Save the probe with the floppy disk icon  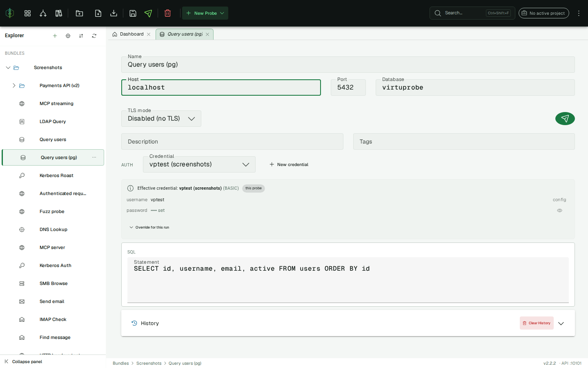pos(133,13)
